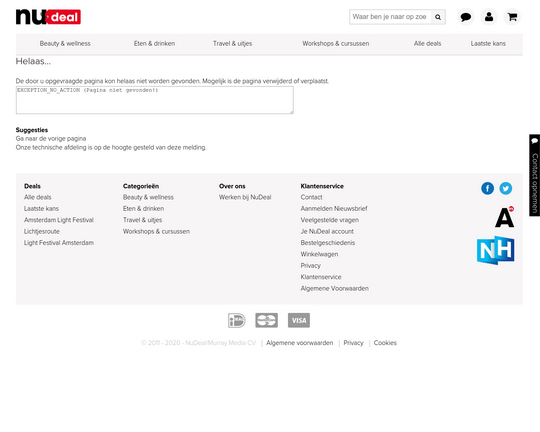This screenshot has width=540, height=432.
Task: Click the NuDeal logo
Action: [x=48, y=17]
